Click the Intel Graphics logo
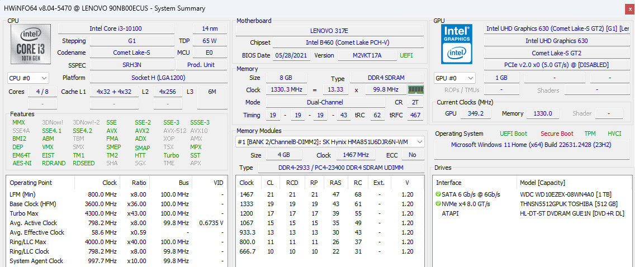 pyautogui.click(x=456, y=44)
